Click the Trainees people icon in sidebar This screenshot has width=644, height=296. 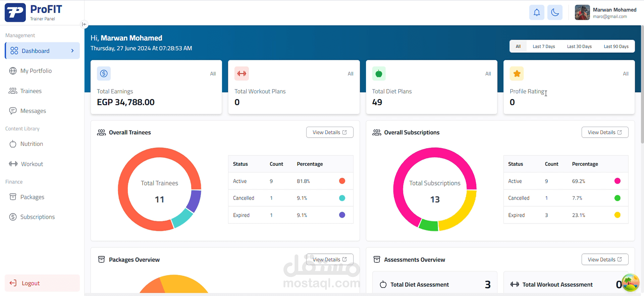point(13,91)
